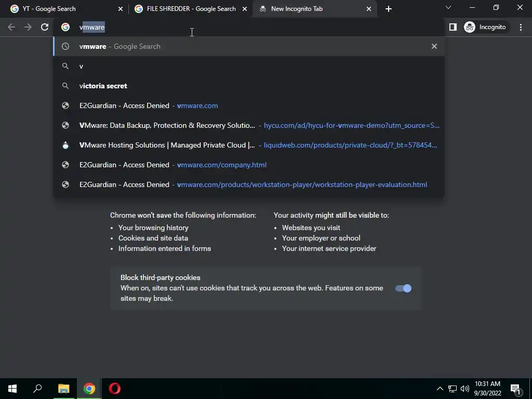Remove the vmware suggestion with X
Image resolution: width=532 pixels, height=399 pixels.
coord(434,46)
